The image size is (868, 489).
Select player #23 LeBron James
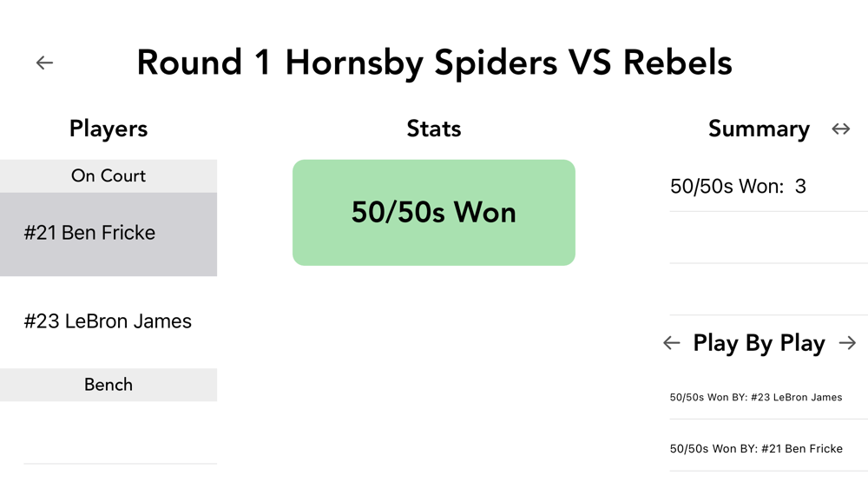pyautogui.click(x=108, y=321)
